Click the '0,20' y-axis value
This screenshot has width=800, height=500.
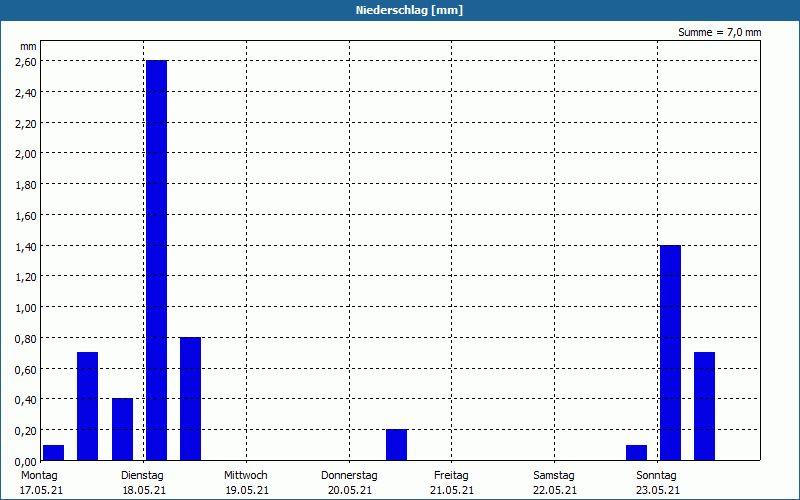[x=27, y=431]
